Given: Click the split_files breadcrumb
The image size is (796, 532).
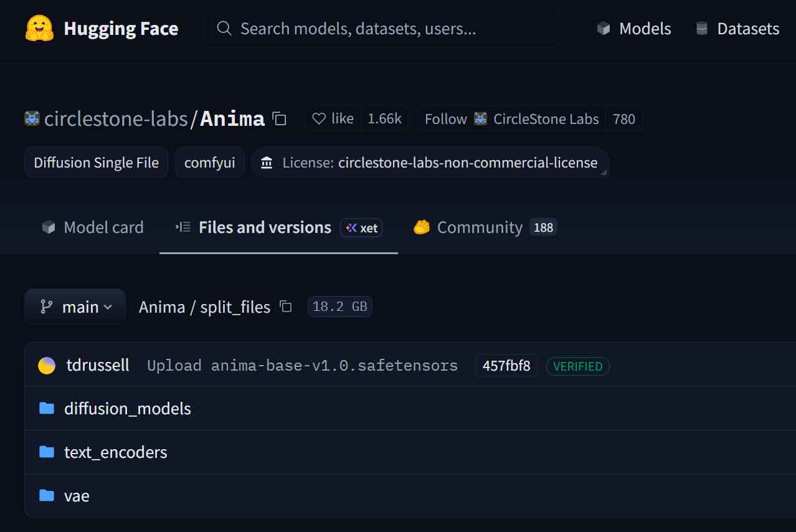Looking at the screenshot, I should 235,307.
